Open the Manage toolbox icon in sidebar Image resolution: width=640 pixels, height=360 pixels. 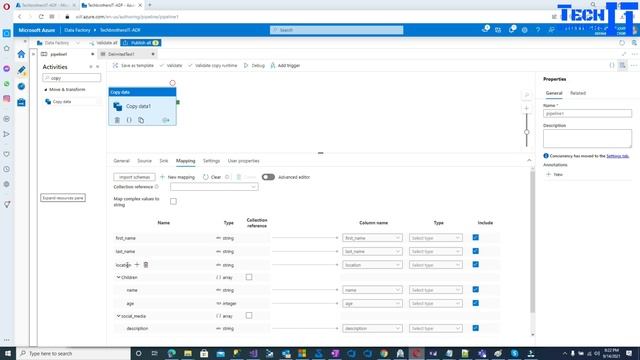(21, 102)
